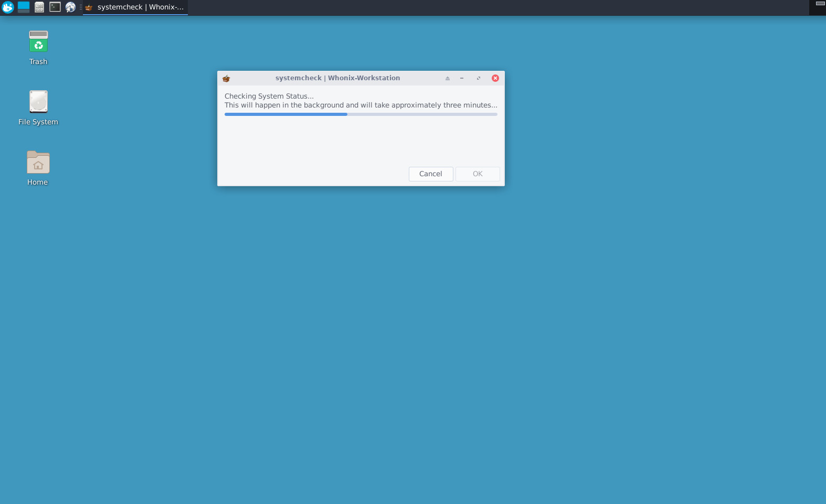
Task: Open the Xfce applications menu mouse icon
Action: point(8,7)
